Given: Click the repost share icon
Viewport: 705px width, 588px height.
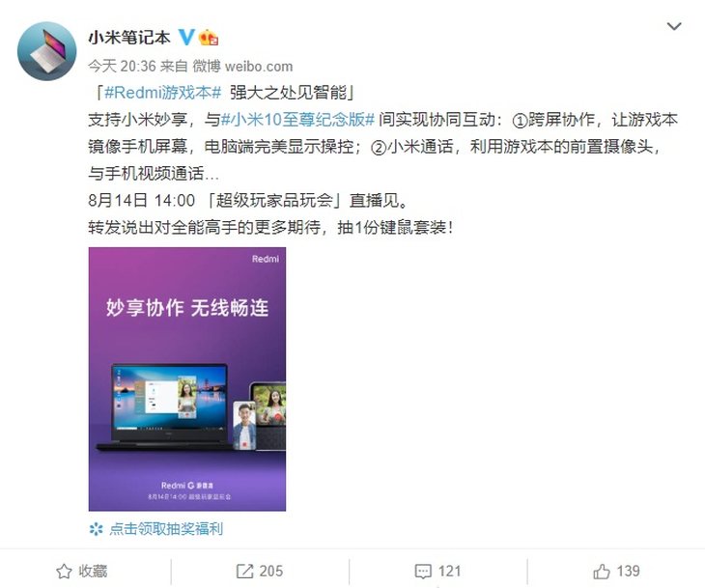Looking at the screenshot, I should pos(245,572).
